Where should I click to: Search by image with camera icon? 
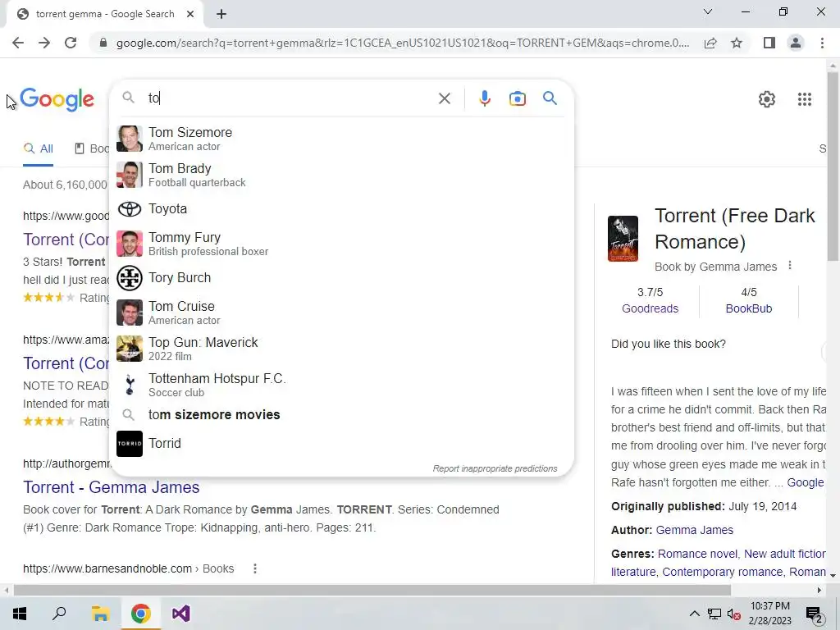click(517, 98)
